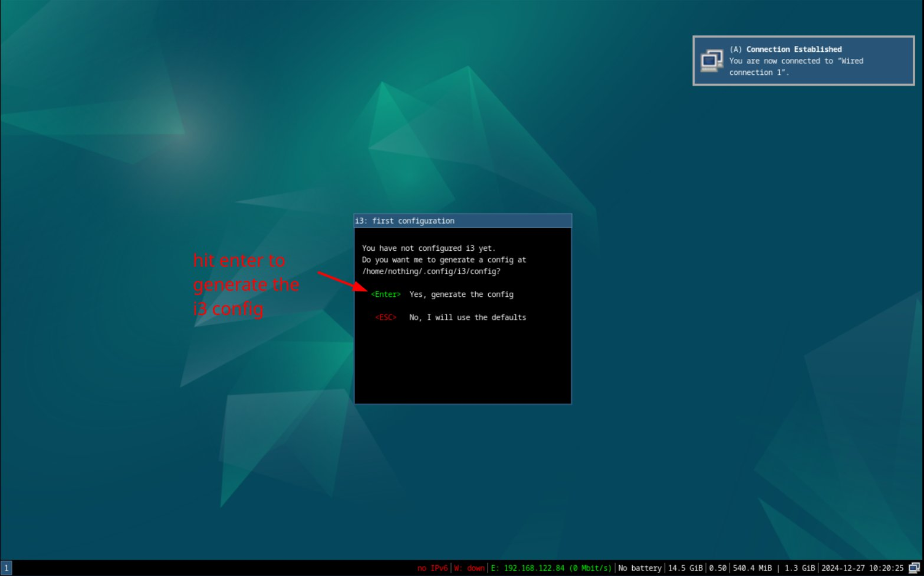This screenshot has height=576, width=924.
Task: Dismiss the Connection Established notification
Action: click(x=803, y=61)
